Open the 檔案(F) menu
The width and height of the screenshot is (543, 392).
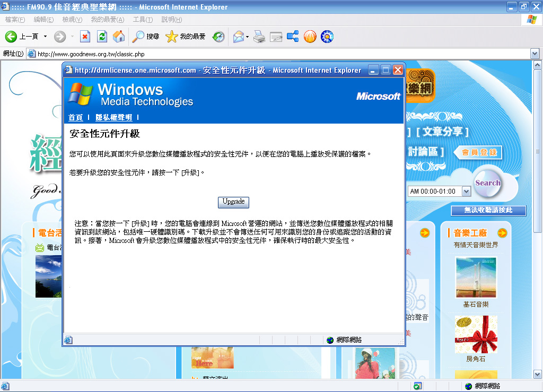pos(15,20)
